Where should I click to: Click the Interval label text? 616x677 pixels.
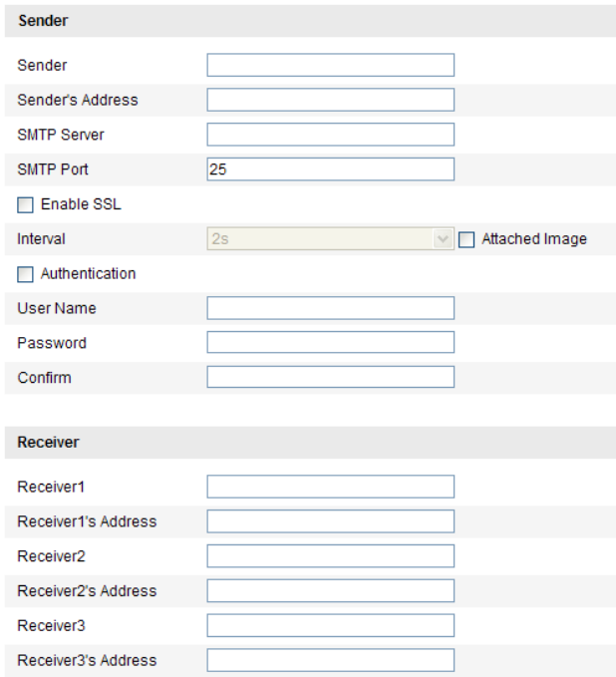[x=41, y=239]
